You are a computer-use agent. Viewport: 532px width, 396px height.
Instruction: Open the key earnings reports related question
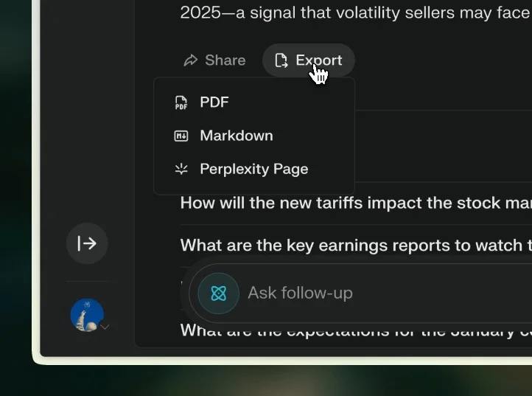[354, 245]
